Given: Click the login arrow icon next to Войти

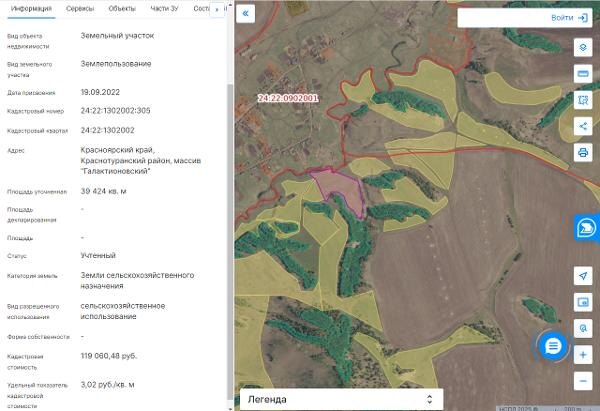Looking at the screenshot, I should click(583, 18).
